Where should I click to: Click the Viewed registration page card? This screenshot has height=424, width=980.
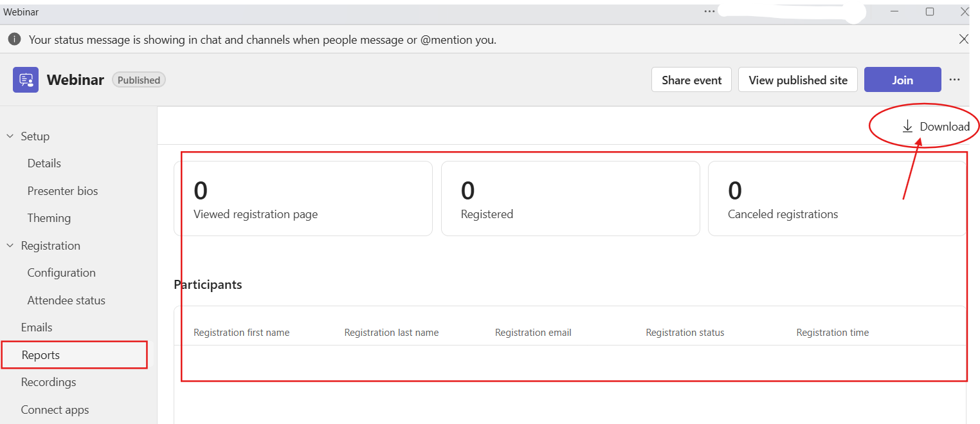(303, 198)
